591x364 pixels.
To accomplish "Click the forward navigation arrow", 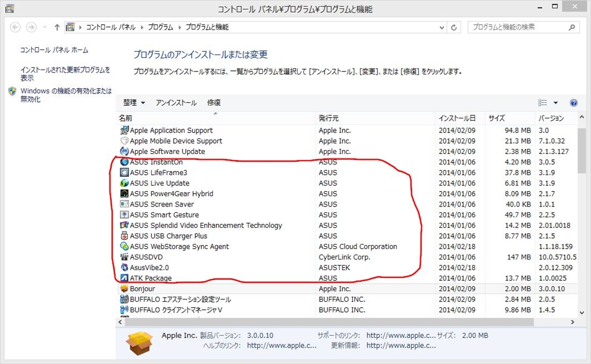I will tap(31, 27).
